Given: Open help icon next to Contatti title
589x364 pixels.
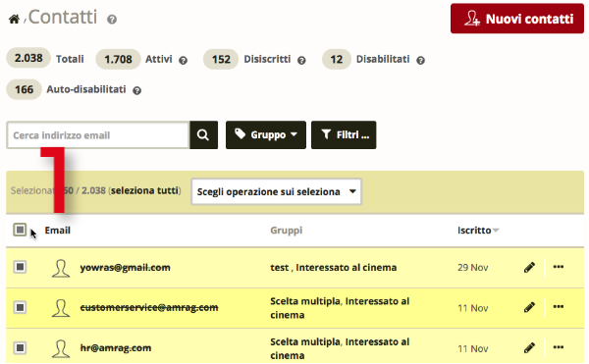Looking at the screenshot, I should [112, 20].
